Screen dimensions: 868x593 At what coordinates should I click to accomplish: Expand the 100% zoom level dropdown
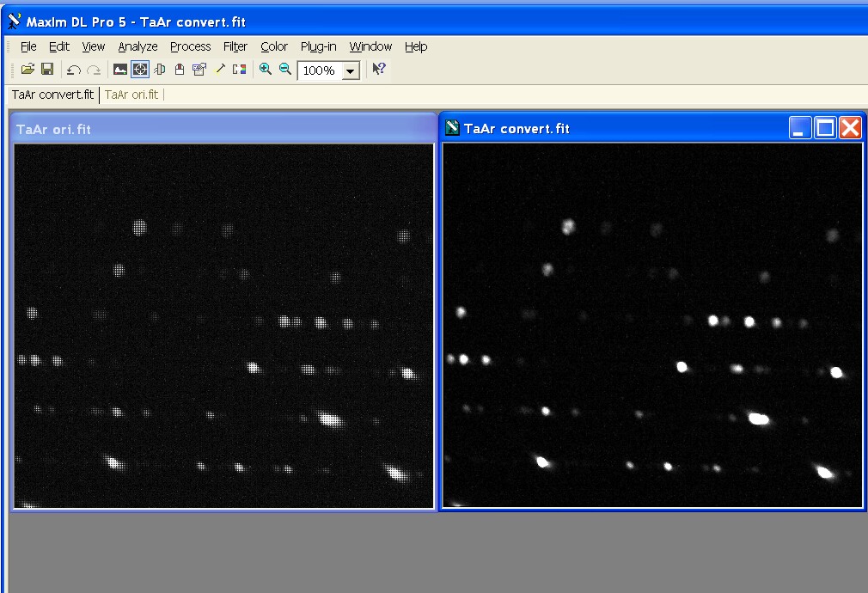[x=351, y=71]
